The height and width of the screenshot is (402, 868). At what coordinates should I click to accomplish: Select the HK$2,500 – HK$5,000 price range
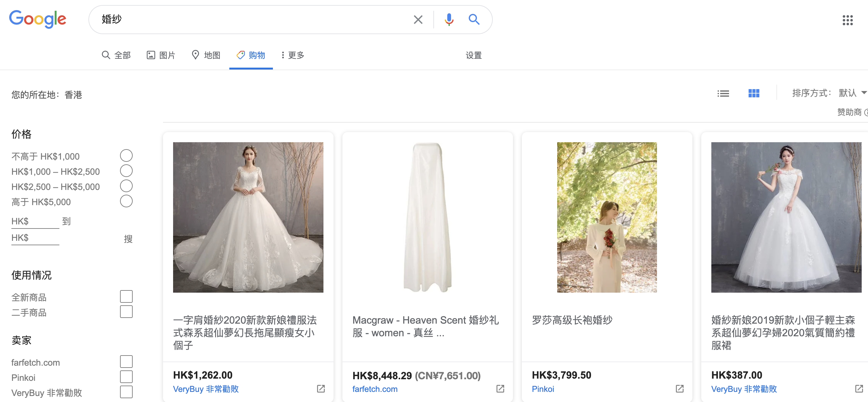click(126, 186)
